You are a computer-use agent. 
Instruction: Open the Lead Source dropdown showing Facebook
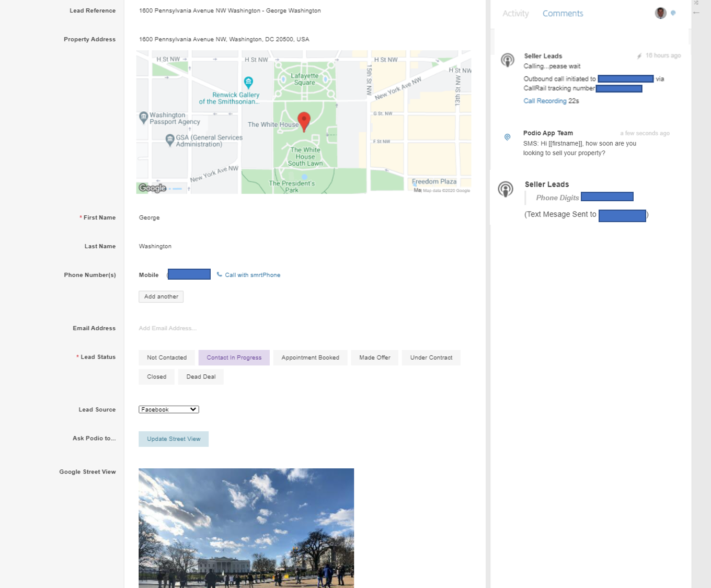[x=168, y=409]
